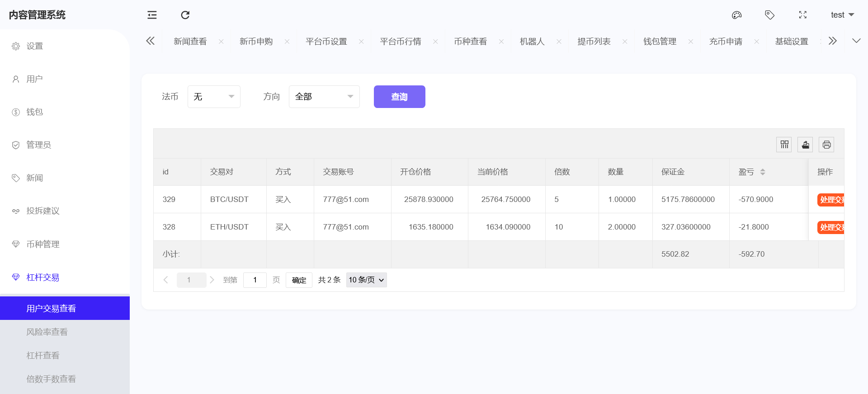Sort the table by the 盈亏 column

(762, 172)
